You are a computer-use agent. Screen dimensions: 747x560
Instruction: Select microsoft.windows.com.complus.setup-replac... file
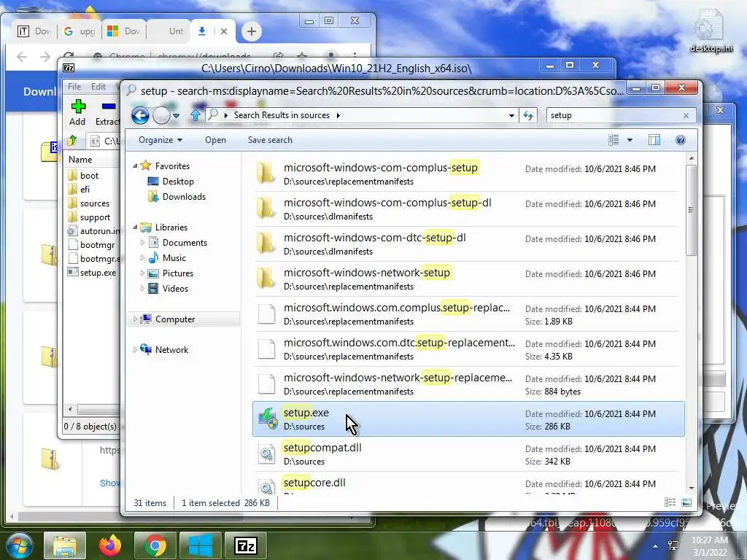point(467,314)
